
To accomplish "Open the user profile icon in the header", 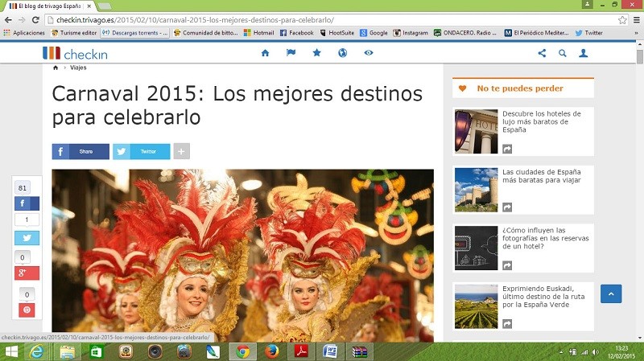I will click(584, 53).
